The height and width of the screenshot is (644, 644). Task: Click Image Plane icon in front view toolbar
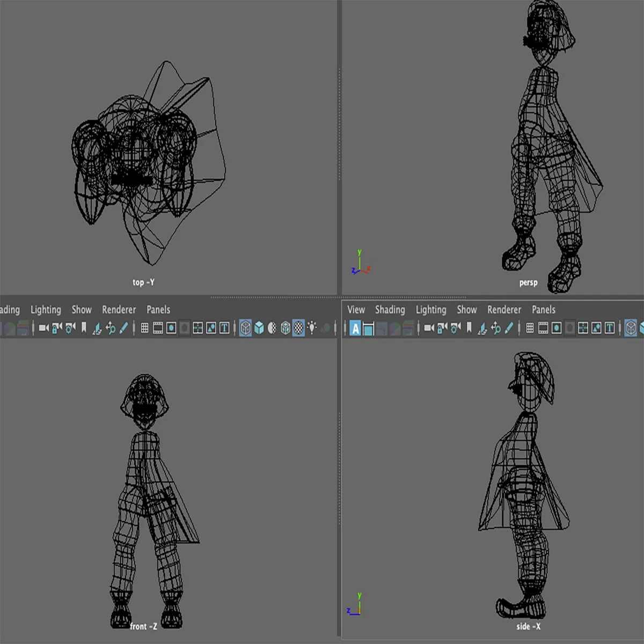(x=97, y=328)
